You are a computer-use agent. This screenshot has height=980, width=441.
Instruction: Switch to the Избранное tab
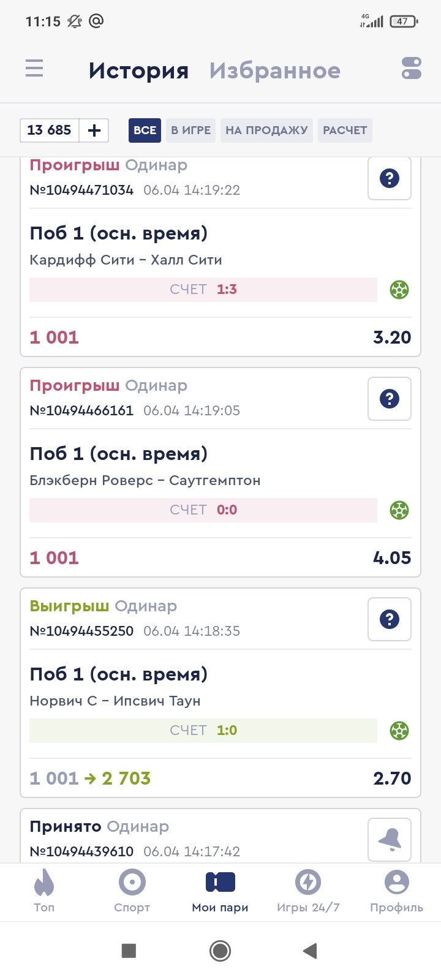point(274,70)
